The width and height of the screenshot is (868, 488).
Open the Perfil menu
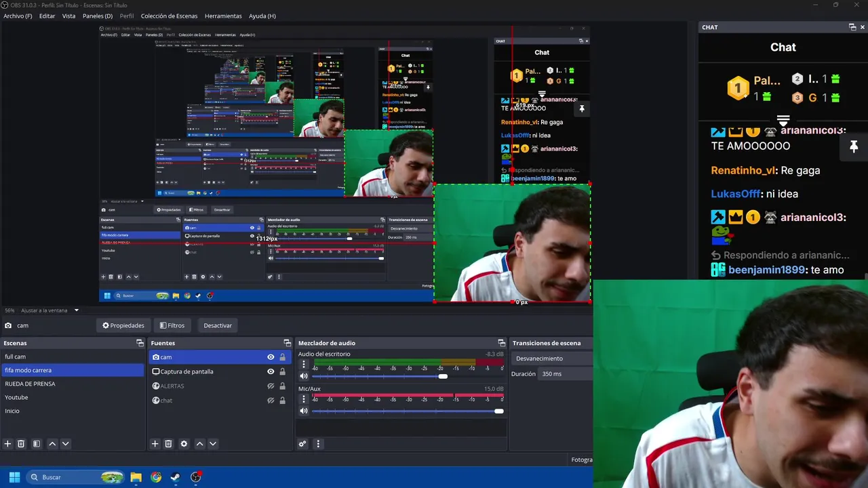(x=127, y=16)
